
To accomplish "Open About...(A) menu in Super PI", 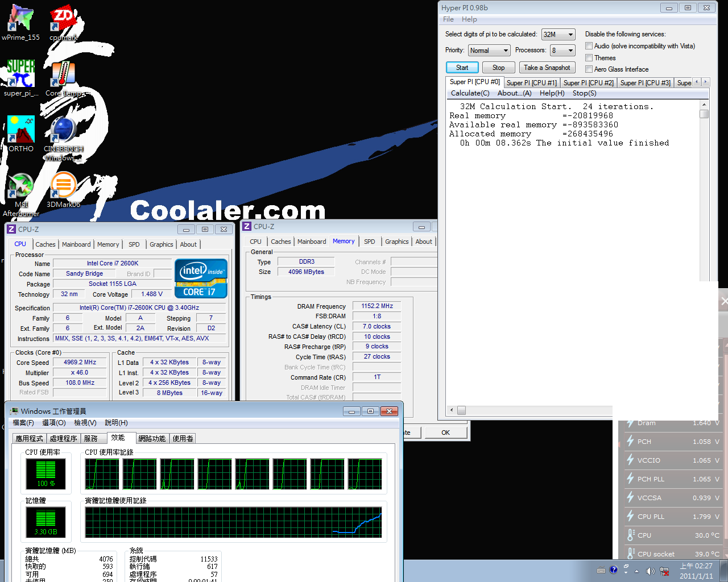I will 515,93.
